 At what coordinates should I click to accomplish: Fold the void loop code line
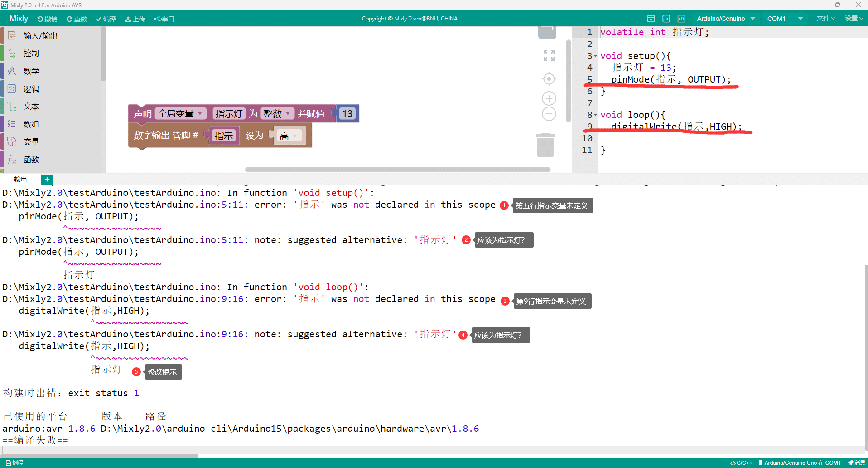click(x=595, y=115)
